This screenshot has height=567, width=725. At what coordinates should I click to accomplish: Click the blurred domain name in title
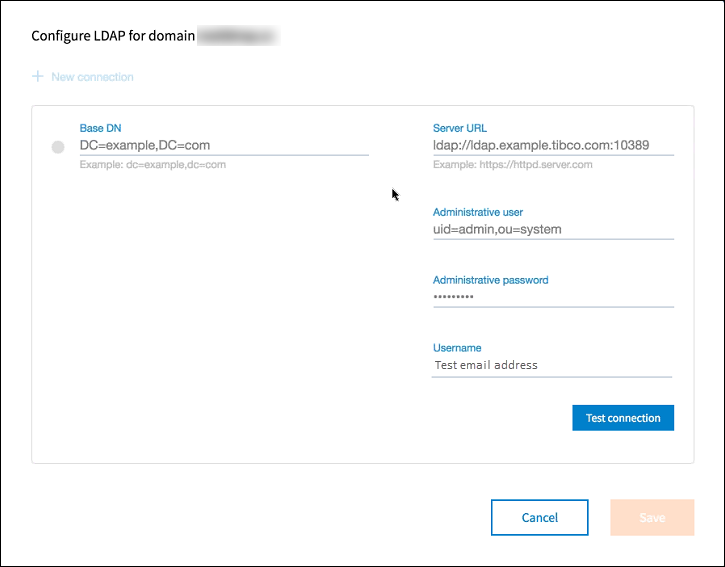(238, 36)
